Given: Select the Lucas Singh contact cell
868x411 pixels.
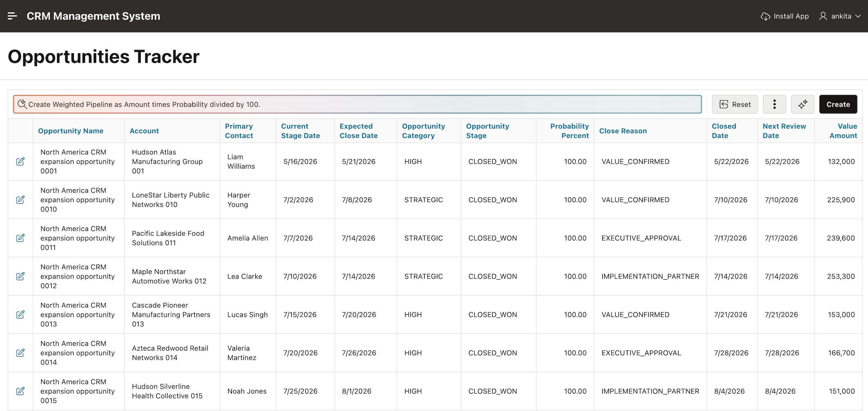Looking at the screenshot, I should pyautogui.click(x=248, y=315).
